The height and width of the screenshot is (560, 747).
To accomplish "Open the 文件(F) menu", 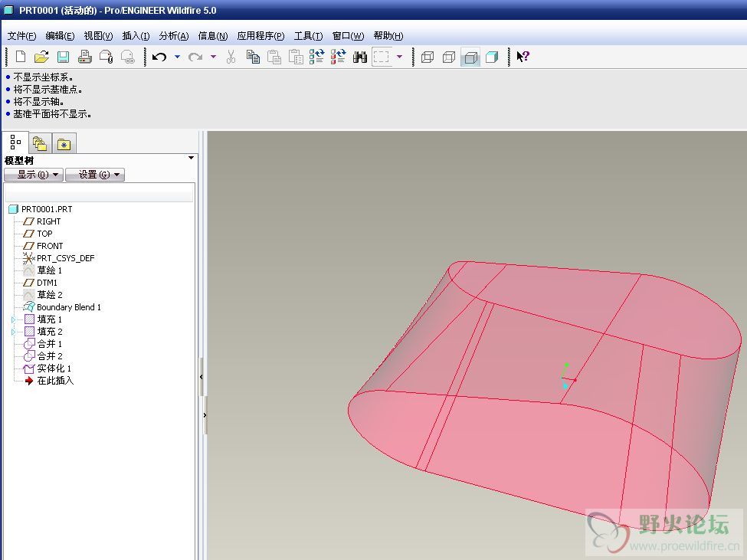I will (x=21, y=36).
